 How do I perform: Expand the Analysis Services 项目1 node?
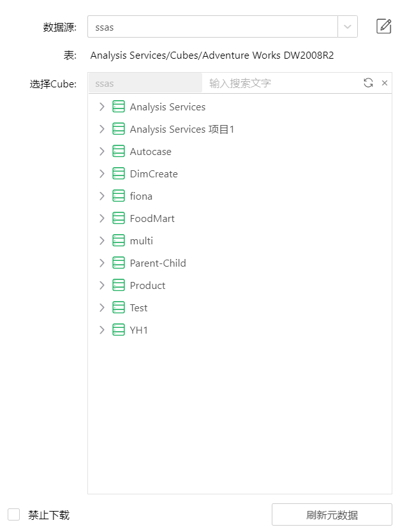pyautogui.click(x=101, y=129)
